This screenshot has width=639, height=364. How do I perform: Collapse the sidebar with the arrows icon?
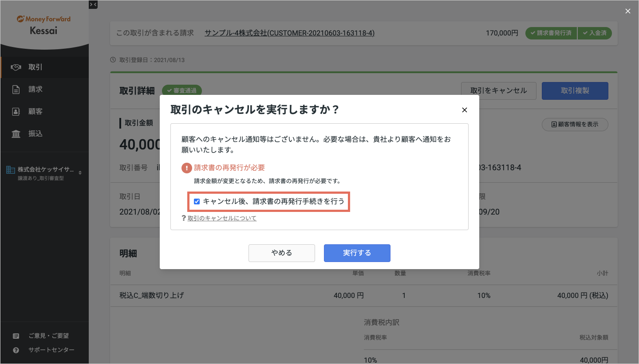click(x=93, y=4)
